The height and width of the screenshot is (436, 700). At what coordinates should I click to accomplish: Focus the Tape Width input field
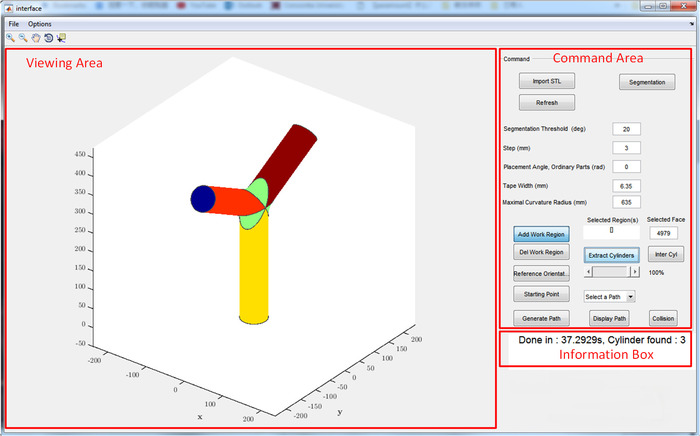click(x=625, y=185)
